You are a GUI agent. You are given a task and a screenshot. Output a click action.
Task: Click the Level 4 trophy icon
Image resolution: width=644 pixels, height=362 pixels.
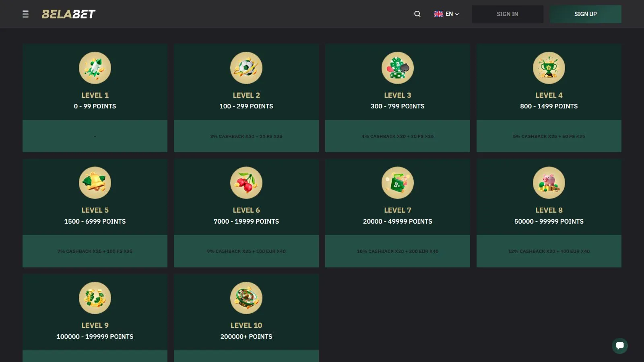(549, 68)
